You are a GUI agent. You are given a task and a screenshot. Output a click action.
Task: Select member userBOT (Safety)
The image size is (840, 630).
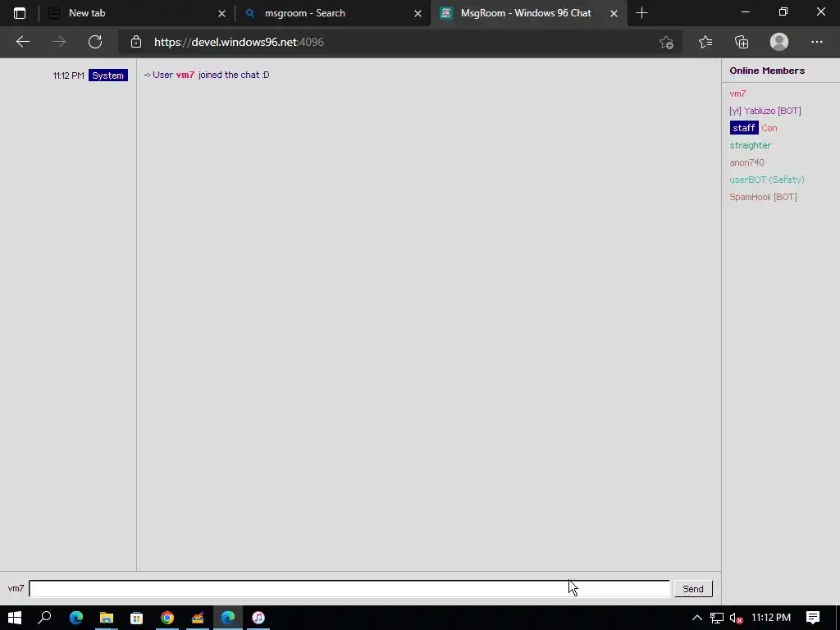[767, 180]
